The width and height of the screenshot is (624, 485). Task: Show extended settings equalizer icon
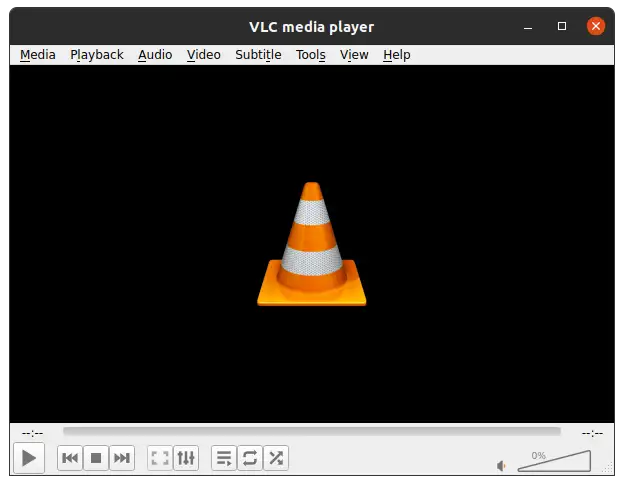186,458
